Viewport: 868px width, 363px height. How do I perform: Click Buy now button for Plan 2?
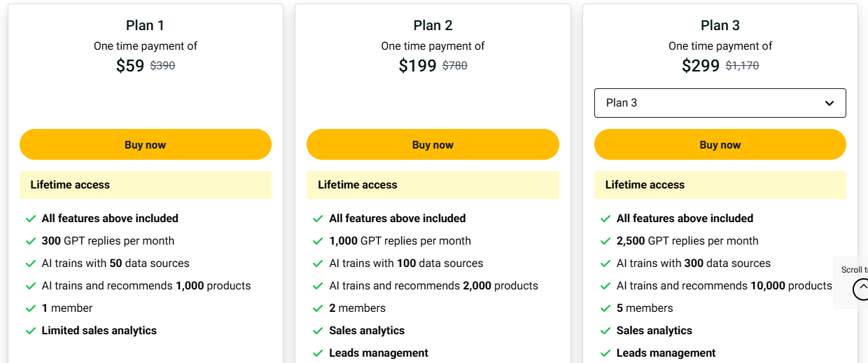(x=433, y=144)
